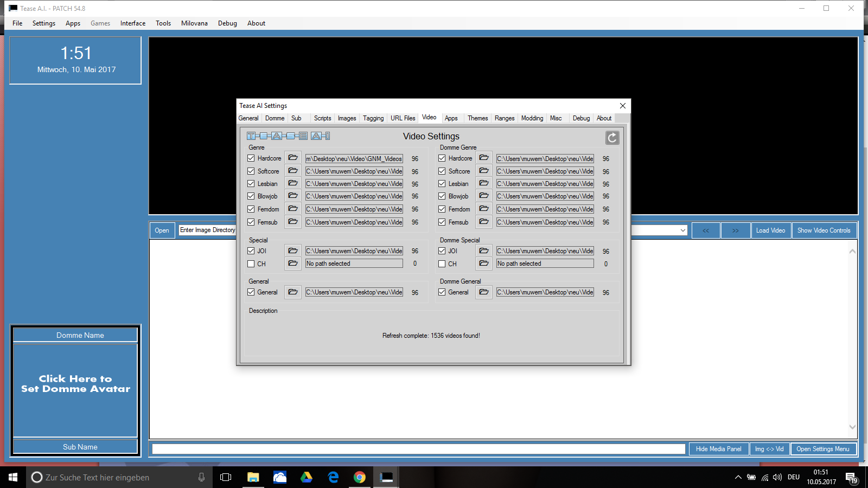868x488 pixels.
Task: Open Google Drive from taskbar
Action: [x=307, y=477]
